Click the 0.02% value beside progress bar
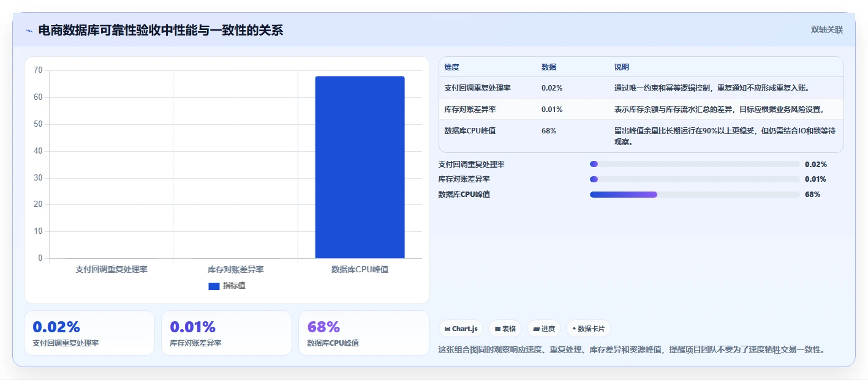This screenshot has width=868, height=380. click(816, 165)
